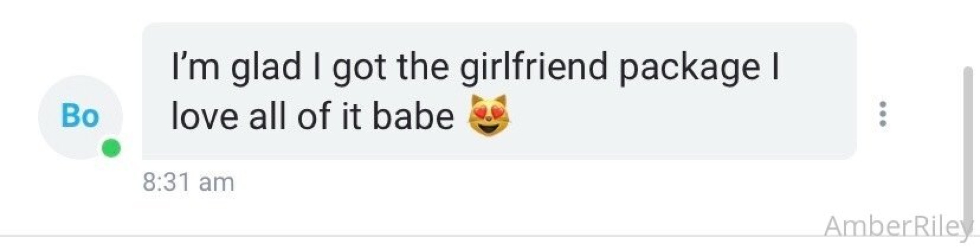Open the three-dot message options menu
This screenshot has width=980, height=250.
coord(883,114)
